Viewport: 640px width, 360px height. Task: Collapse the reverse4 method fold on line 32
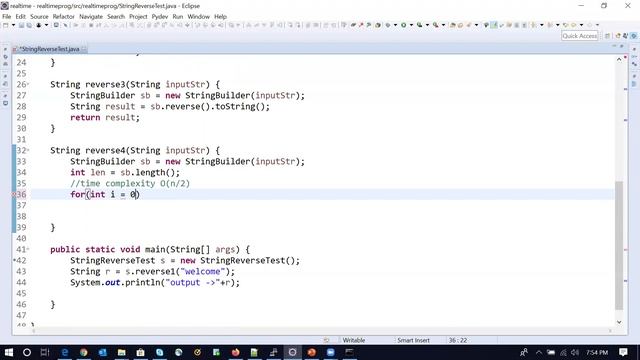click(28, 151)
